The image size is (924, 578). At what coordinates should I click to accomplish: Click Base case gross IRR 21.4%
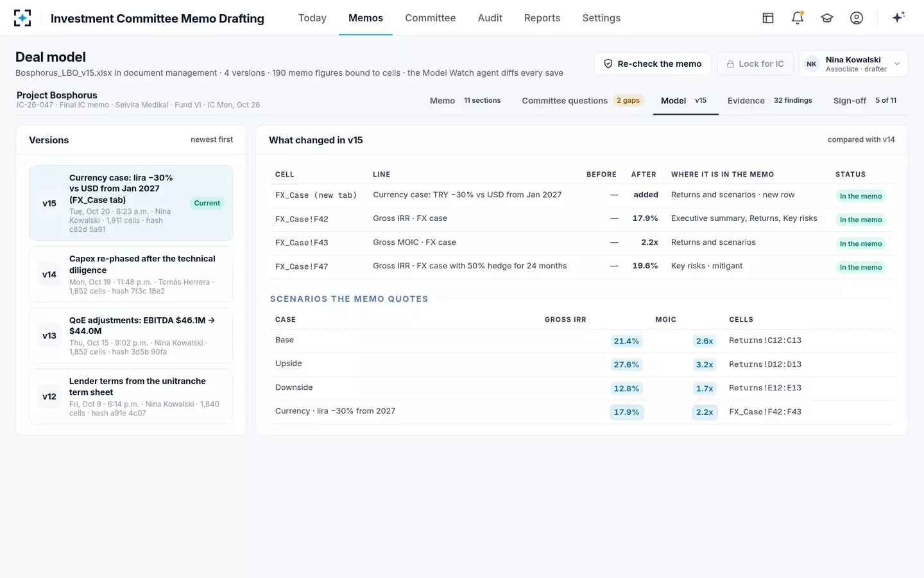click(x=626, y=341)
